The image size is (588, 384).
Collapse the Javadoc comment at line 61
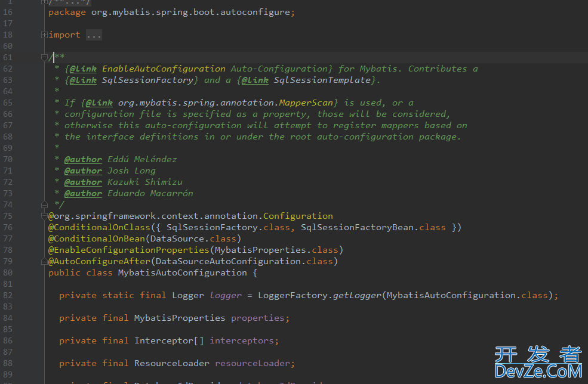pyautogui.click(x=44, y=57)
